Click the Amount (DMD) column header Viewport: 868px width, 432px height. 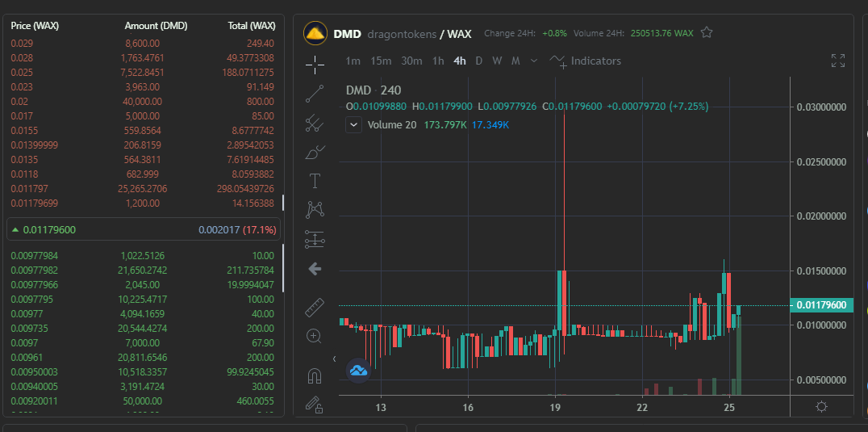[156, 26]
